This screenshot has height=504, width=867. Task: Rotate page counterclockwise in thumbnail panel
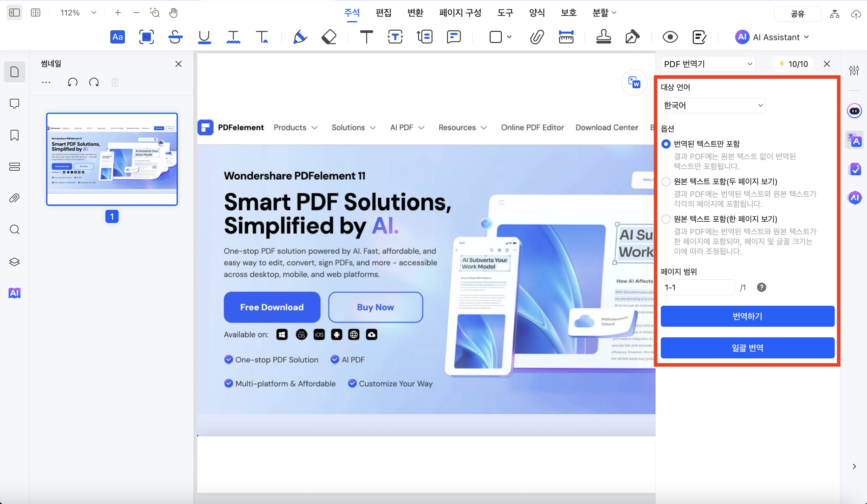click(x=72, y=83)
